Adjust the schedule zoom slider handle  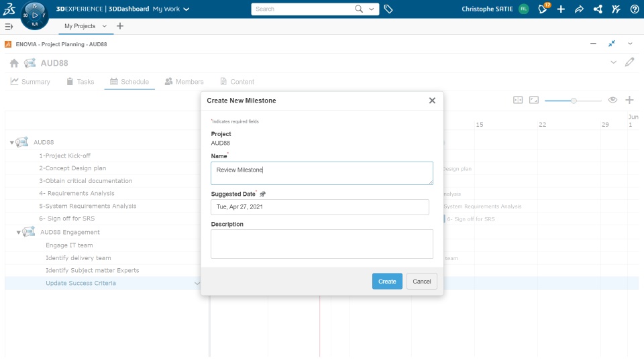(x=574, y=101)
